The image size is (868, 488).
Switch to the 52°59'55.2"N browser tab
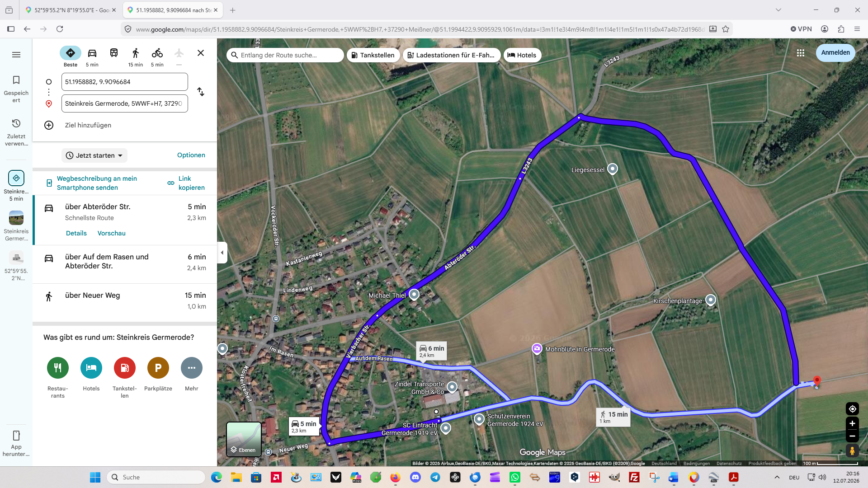[71, 10]
